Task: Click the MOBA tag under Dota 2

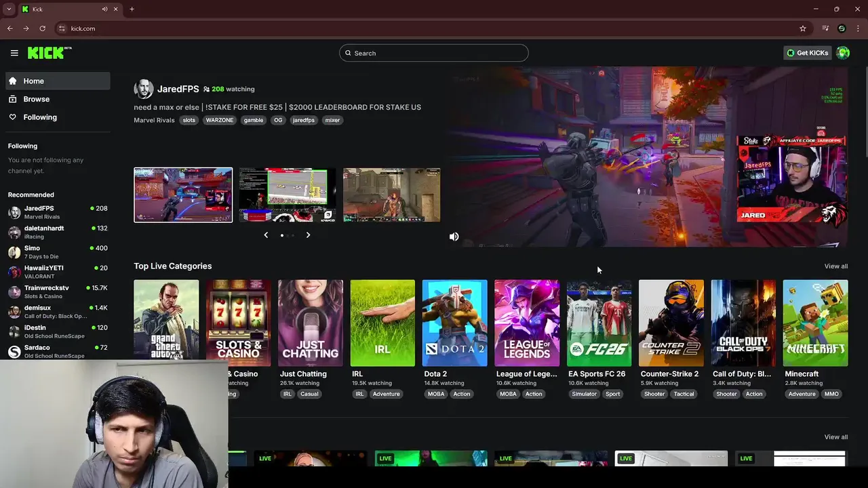Action: pos(435,394)
